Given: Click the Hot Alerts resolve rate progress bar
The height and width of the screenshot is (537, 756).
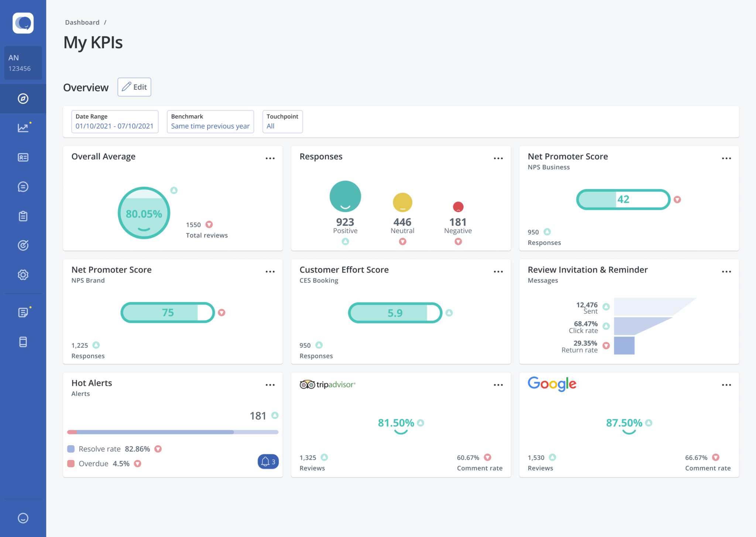Looking at the screenshot, I should pyautogui.click(x=172, y=432).
